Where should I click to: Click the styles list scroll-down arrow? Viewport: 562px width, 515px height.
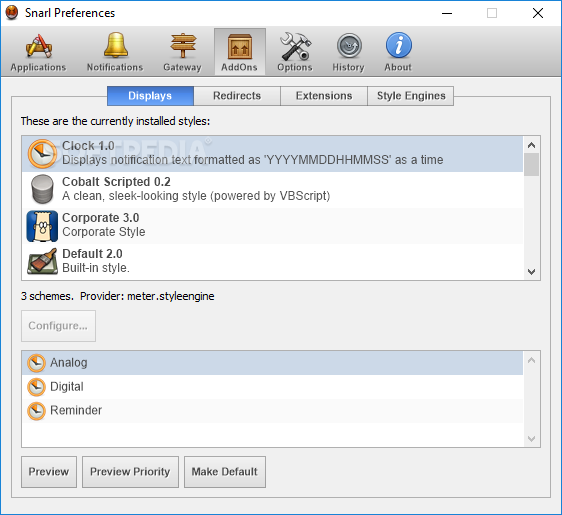tap(532, 272)
